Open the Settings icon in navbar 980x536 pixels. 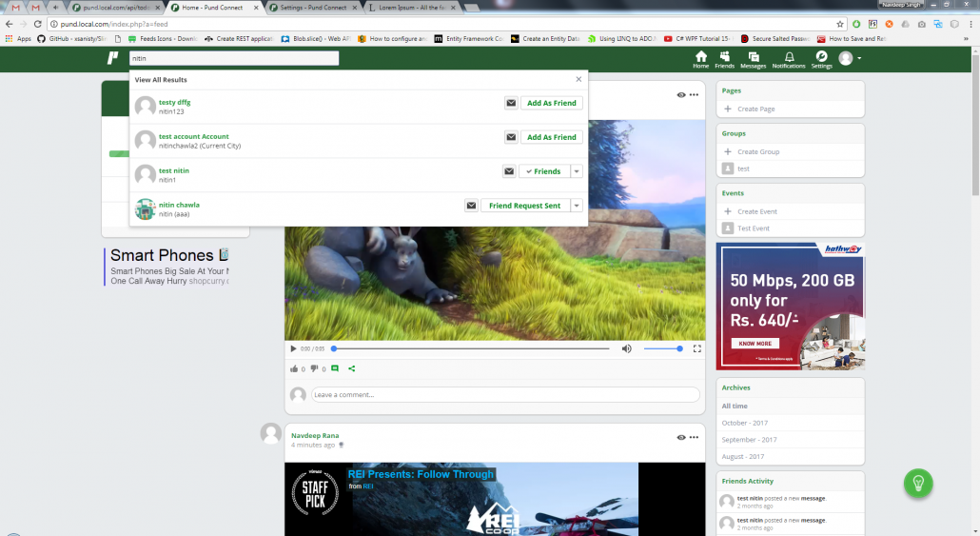tap(821, 59)
